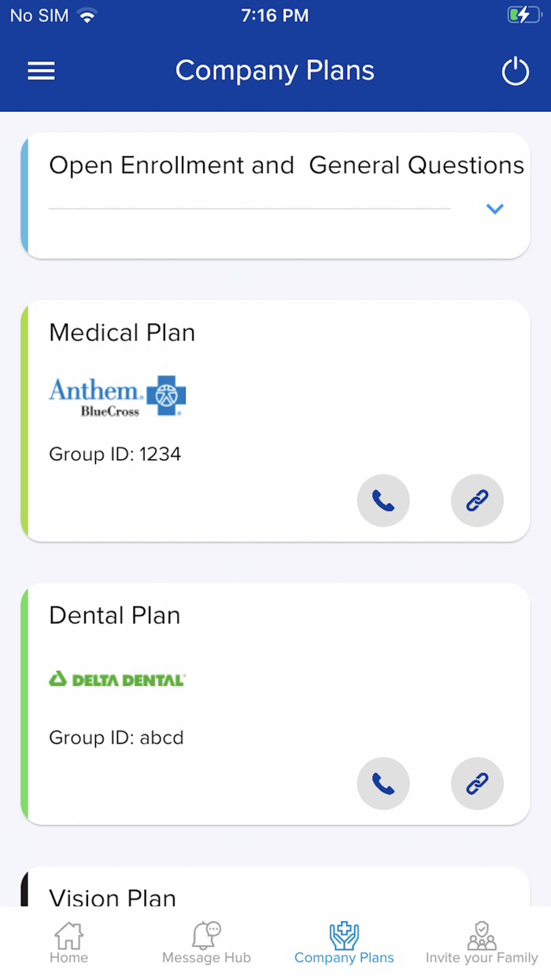Call the Dental Plan provider
This screenshot has height=980, width=551.
383,784
